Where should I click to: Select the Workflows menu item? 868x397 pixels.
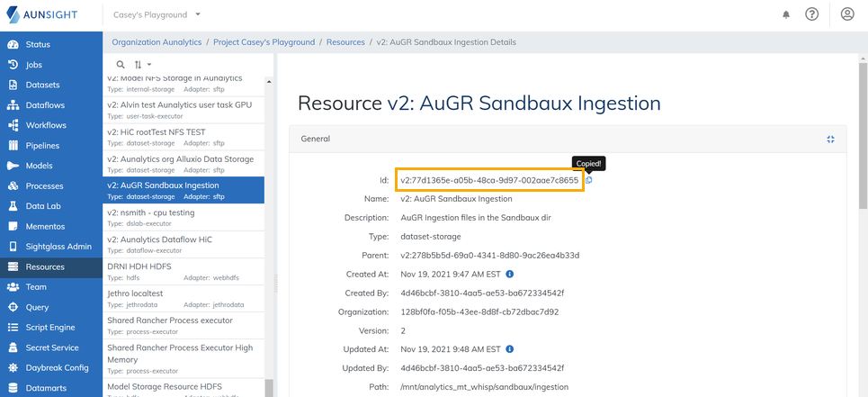(x=51, y=125)
